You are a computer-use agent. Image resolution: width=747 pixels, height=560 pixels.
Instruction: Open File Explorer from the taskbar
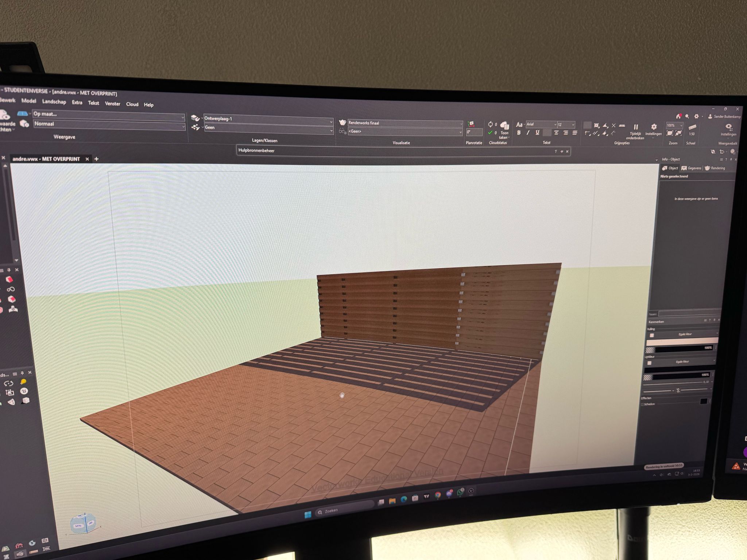[x=392, y=501]
